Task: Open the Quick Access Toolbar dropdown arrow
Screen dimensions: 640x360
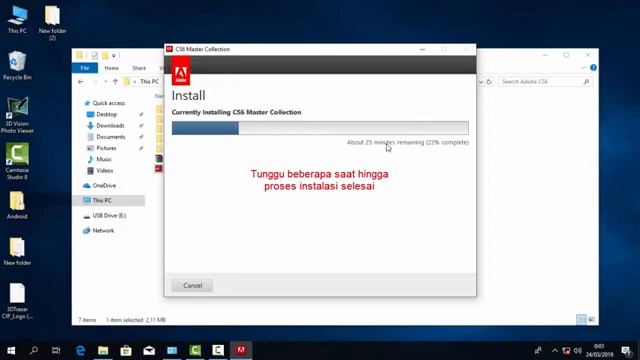Action: pos(114,56)
